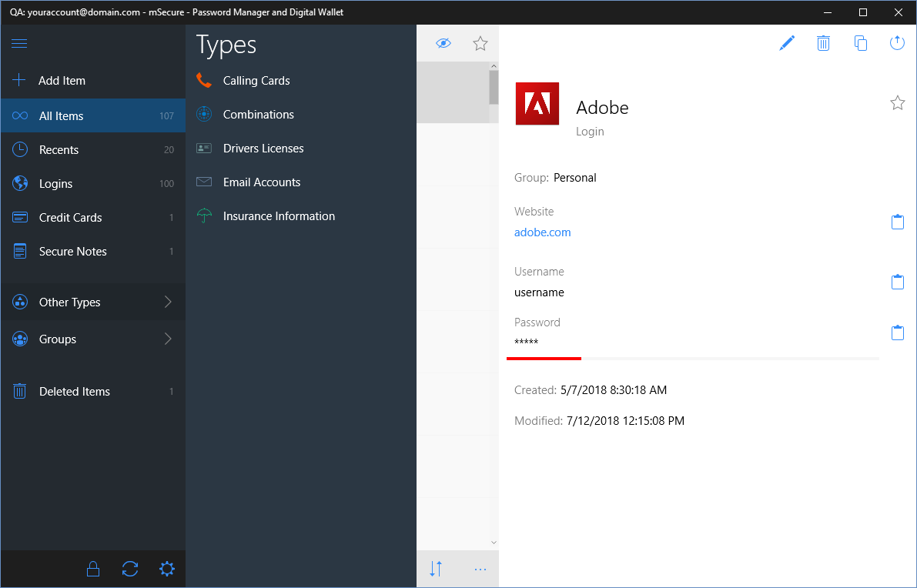Viewport: 917px width, 588px height.
Task: Toggle favorites filter star in list header
Action: pyautogui.click(x=480, y=43)
